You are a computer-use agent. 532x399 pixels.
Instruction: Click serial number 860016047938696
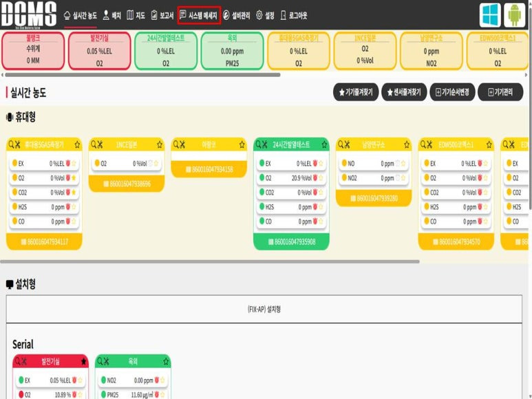click(x=127, y=184)
